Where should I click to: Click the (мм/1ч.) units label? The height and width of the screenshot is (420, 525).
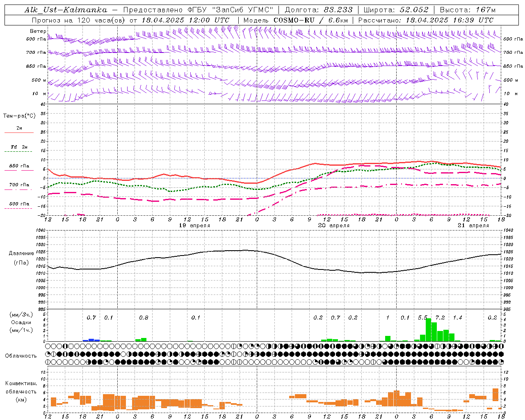pos(21,330)
